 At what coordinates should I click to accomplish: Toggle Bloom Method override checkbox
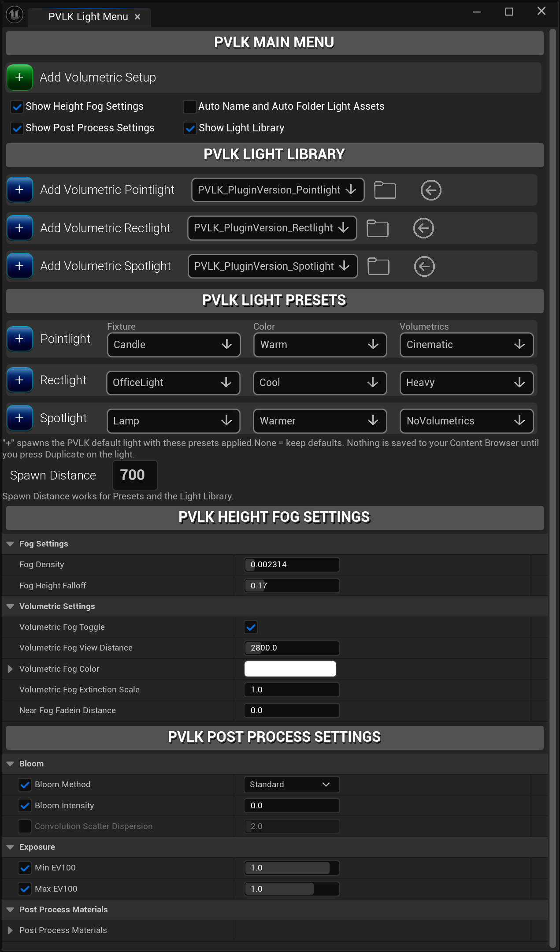click(25, 785)
